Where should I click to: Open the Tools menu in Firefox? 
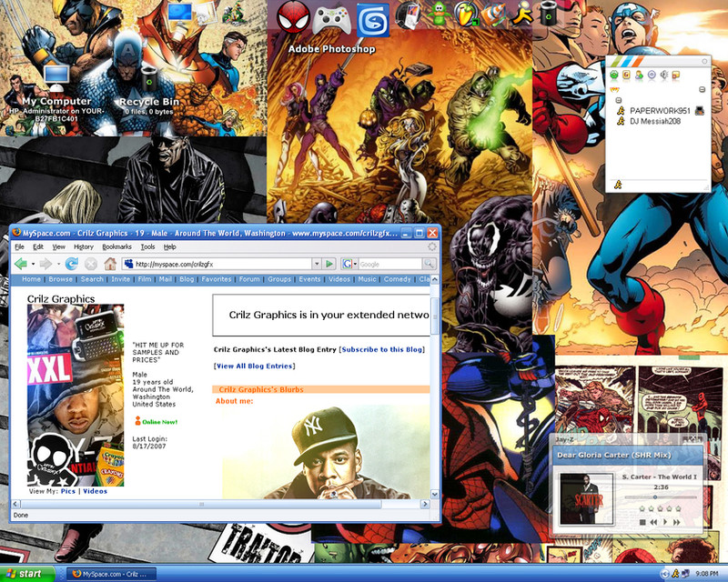coord(147,247)
